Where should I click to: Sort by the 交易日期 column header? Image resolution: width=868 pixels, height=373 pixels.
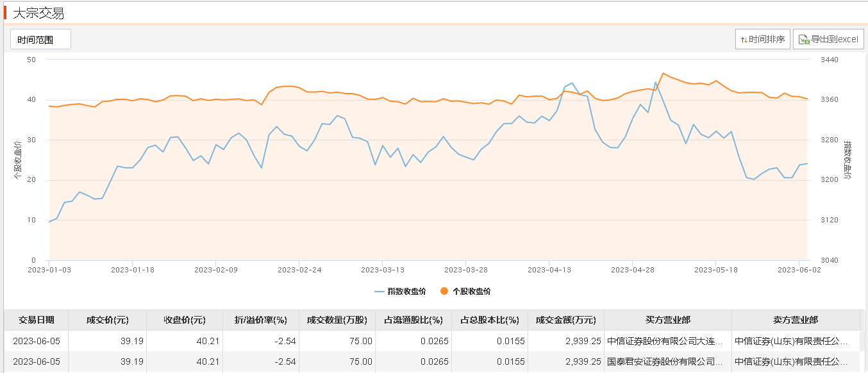[x=36, y=320]
